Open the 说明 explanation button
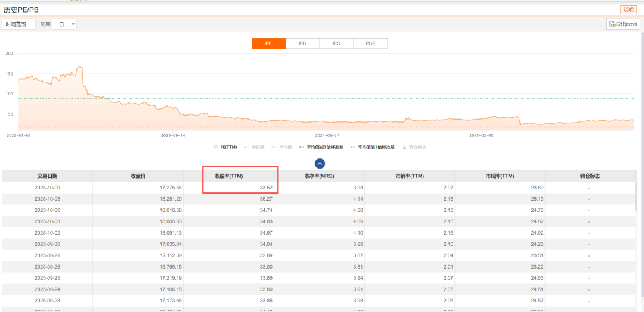 tap(628, 10)
